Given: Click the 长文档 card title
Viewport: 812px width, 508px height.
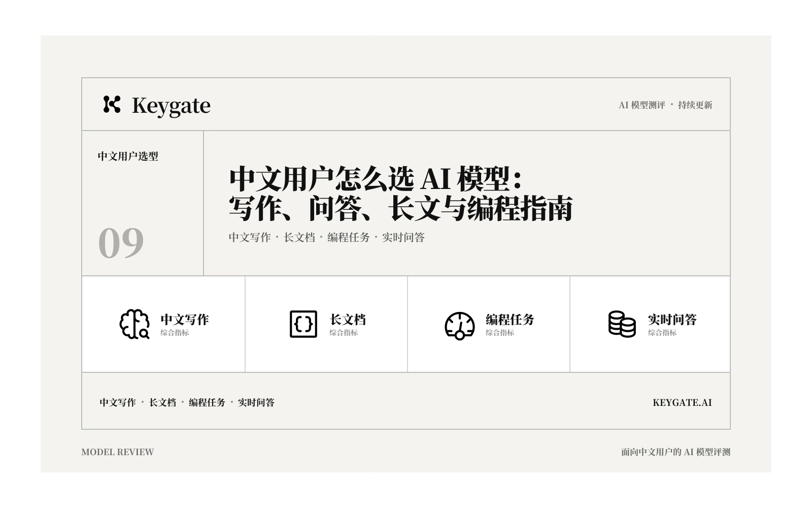Looking at the screenshot, I should click(348, 320).
